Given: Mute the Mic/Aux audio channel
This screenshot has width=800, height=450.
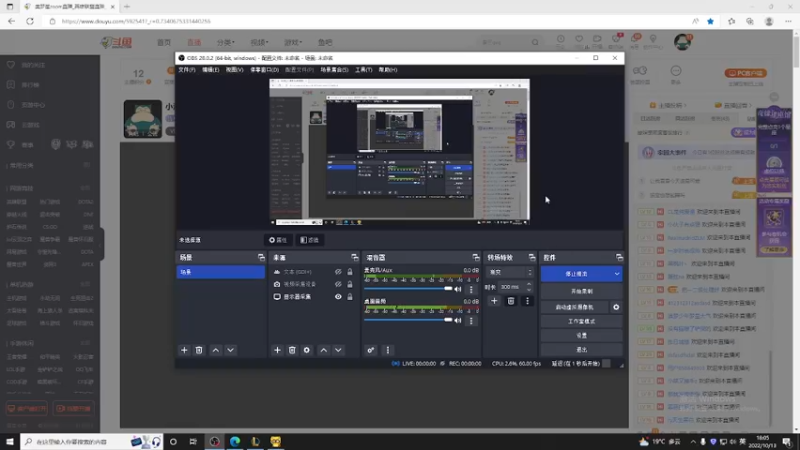Looking at the screenshot, I should click(458, 289).
